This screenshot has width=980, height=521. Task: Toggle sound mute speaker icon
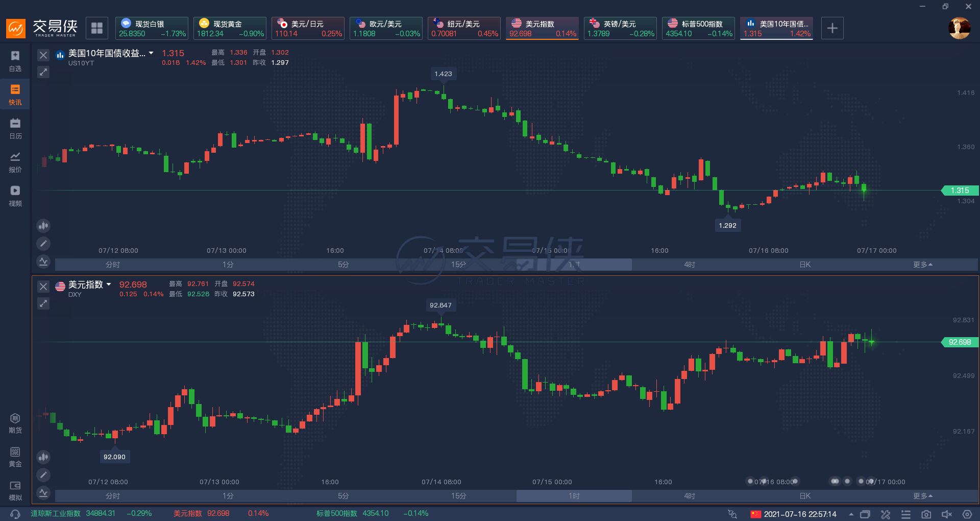947,514
